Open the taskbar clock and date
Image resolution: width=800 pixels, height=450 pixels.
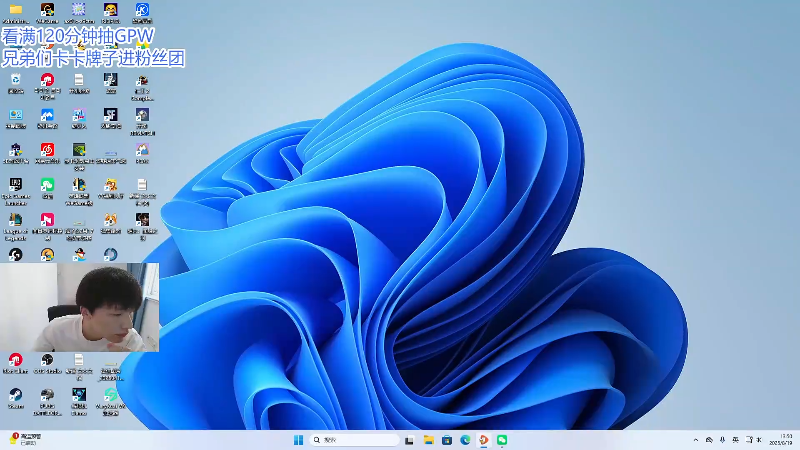tap(781, 440)
